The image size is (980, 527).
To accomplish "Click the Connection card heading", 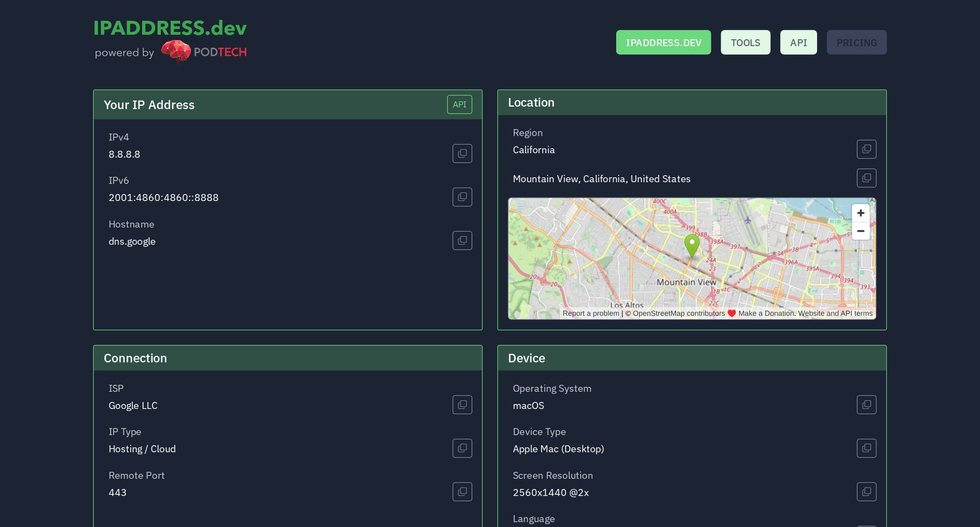I will (x=135, y=358).
